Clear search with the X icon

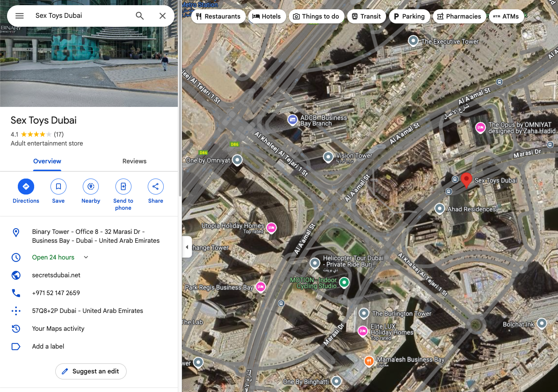(x=163, y=16)
